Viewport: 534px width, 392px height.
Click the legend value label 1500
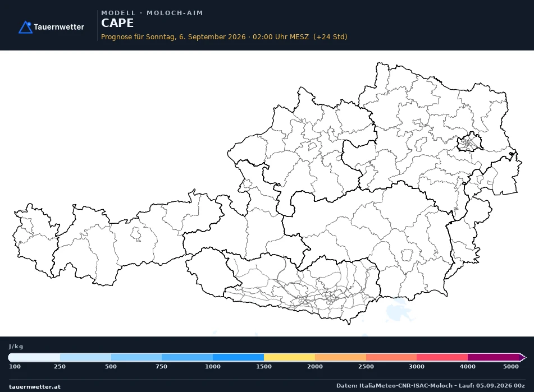click(264, 367)
